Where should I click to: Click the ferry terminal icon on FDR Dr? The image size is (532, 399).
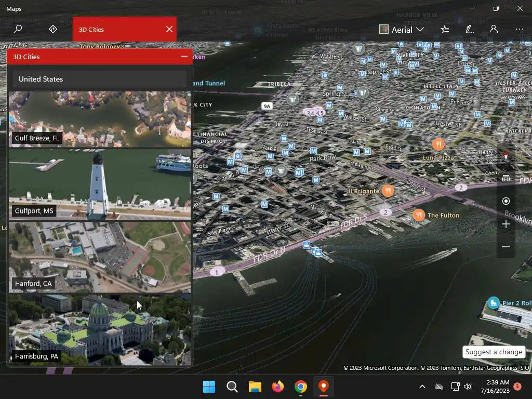[307, 245]
